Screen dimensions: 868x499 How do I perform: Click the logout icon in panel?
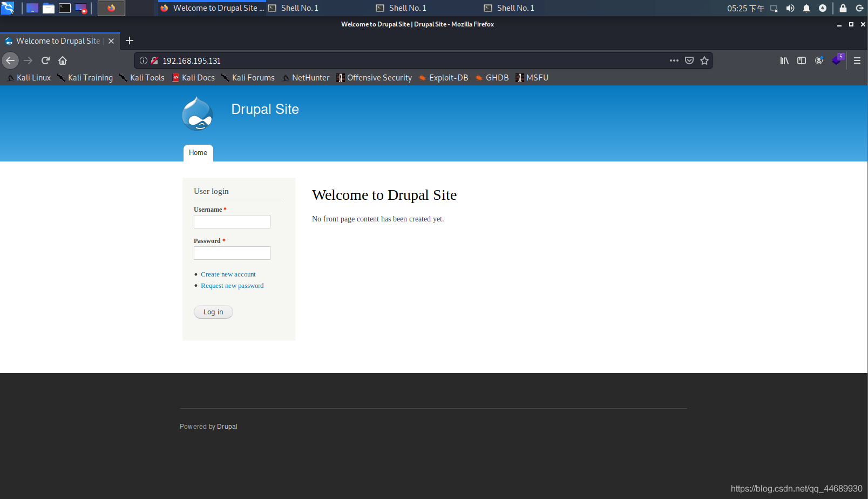click(x=859, y=8)
